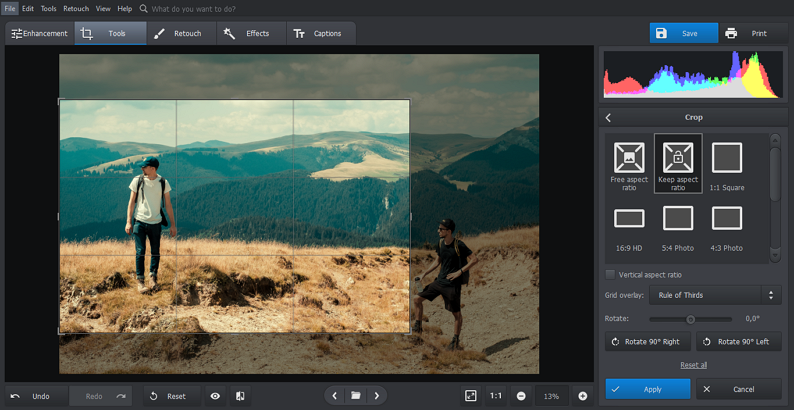Collapse Crop panel with back chevron
794x410 pixels.
tap(608, 118)
